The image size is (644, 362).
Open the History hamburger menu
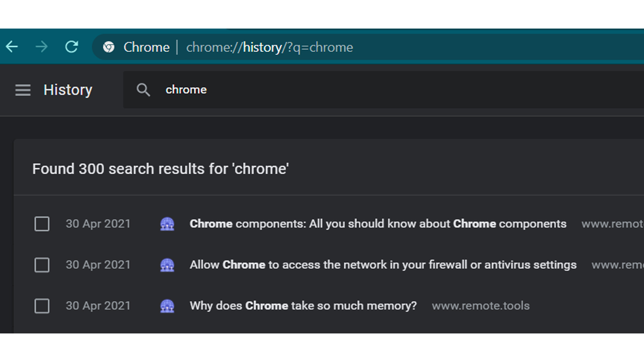tap(23, 90)
